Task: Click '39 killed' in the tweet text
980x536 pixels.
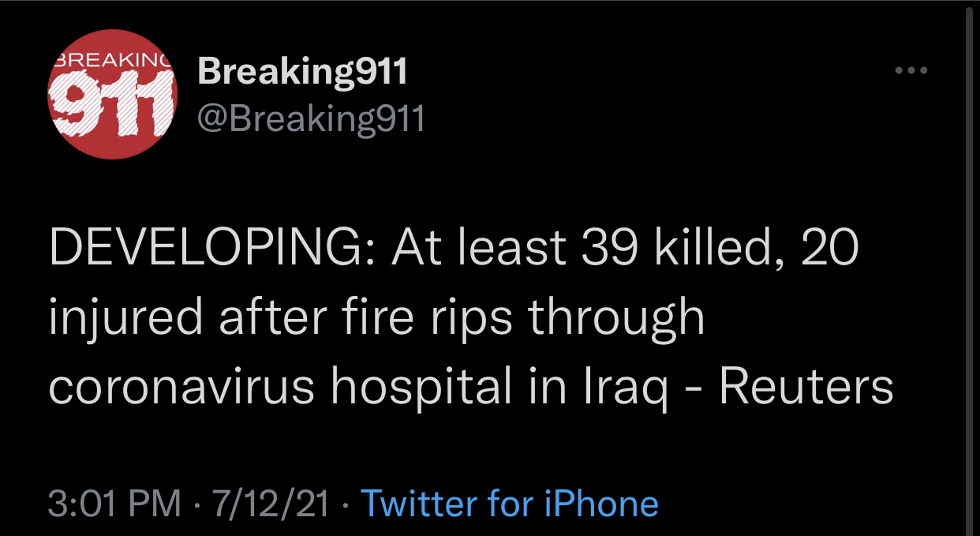Action: [x=671, y=249]
